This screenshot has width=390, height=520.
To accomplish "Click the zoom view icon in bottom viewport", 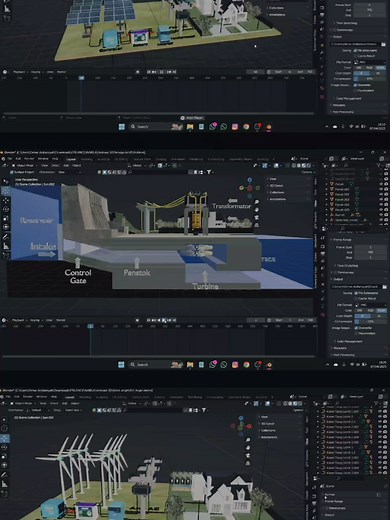I will pyautogui.click(x=248, y=440).
